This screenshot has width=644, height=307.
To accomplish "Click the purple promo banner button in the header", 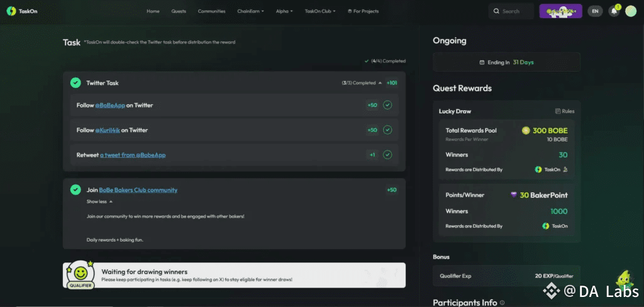I will pos(560,11).
